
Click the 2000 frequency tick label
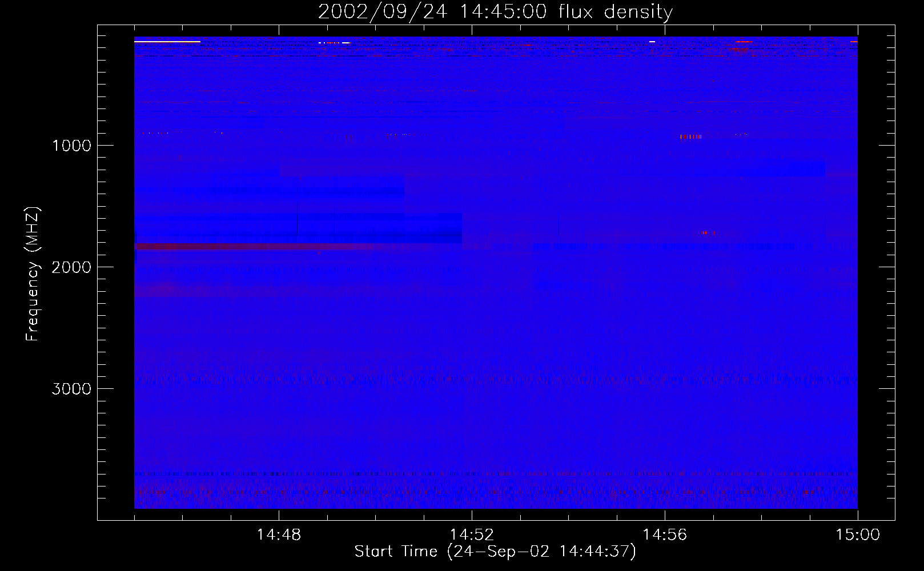(71, 267)
